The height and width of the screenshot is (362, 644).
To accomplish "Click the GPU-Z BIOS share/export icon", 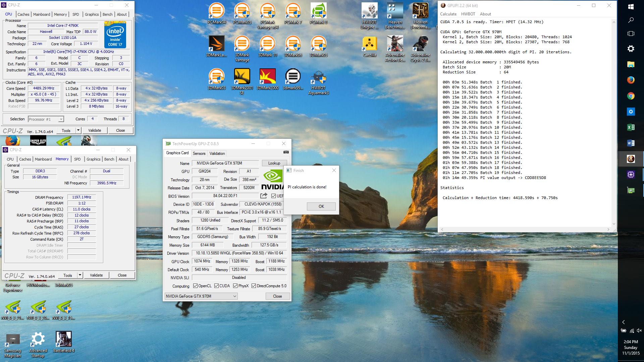I will pyautogui.click(x=264, y=196).
